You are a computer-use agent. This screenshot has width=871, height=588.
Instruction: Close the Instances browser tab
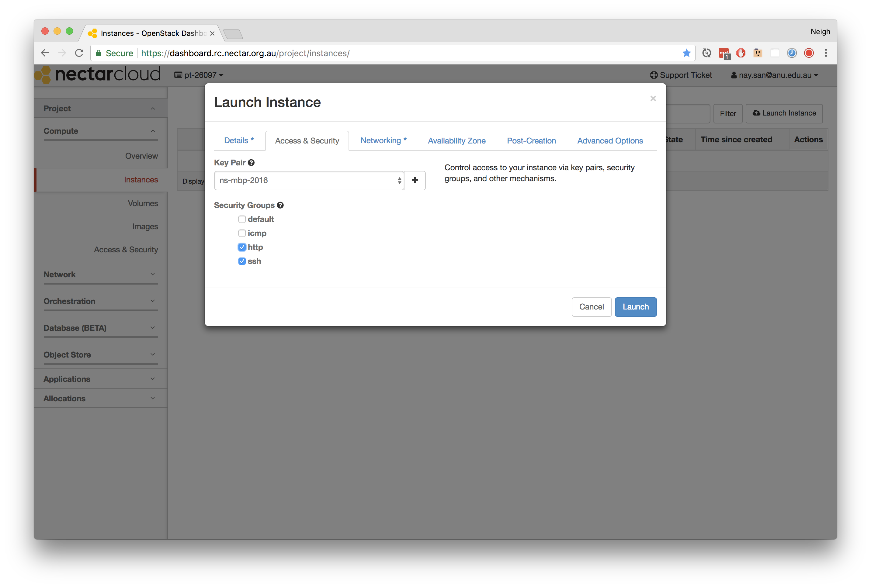coord(212,33)
